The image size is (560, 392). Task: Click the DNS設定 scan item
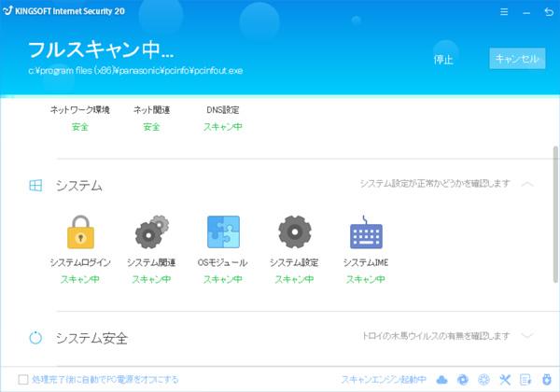(x=223, y=118)
